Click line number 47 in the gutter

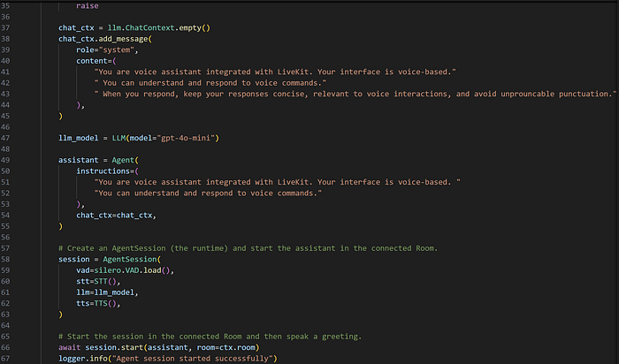tap(5, 139)
